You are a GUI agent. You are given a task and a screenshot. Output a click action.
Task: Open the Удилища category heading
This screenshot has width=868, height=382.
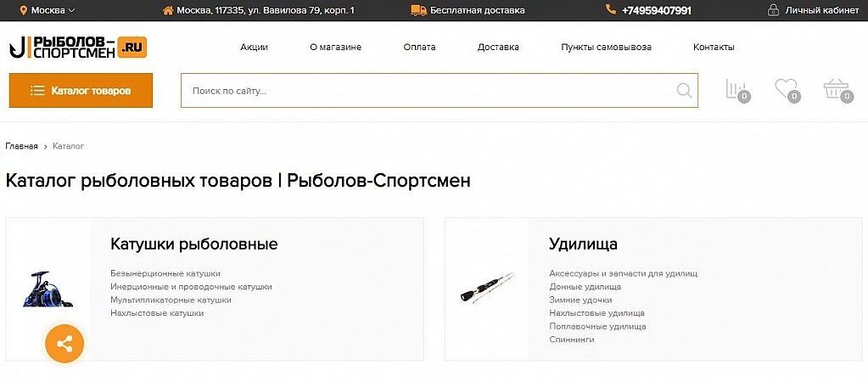(583, 244)
